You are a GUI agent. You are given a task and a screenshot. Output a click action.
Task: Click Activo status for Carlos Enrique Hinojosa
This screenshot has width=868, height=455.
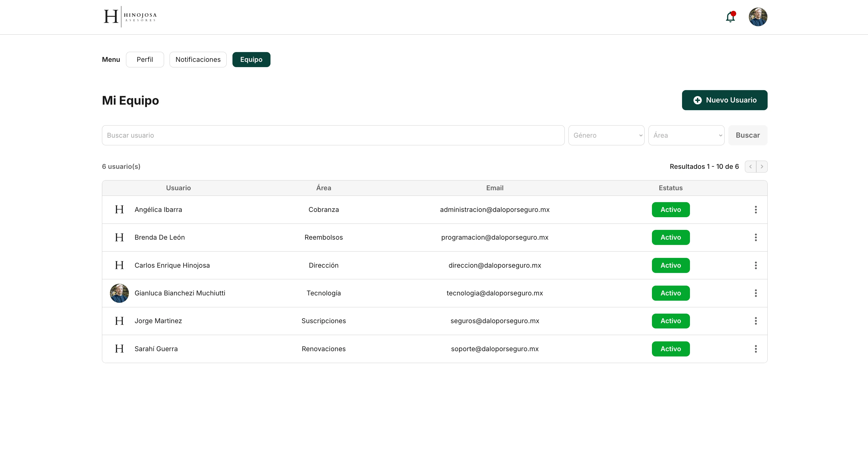click(670, 265)
